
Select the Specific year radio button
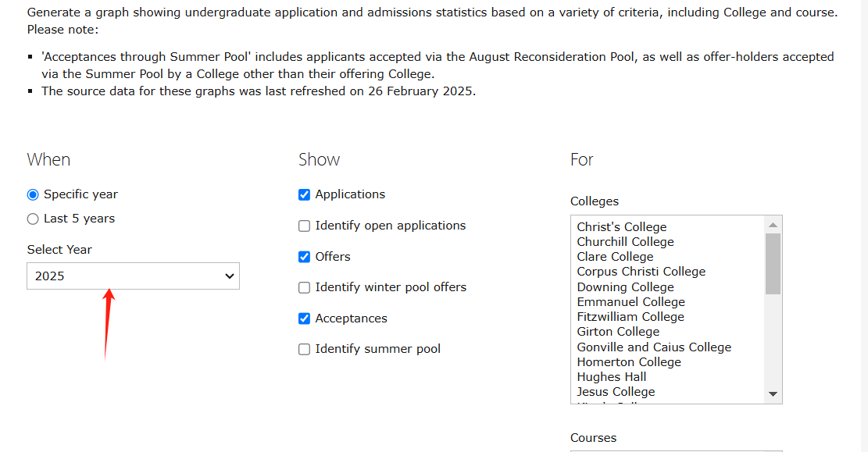click(33, 194)
